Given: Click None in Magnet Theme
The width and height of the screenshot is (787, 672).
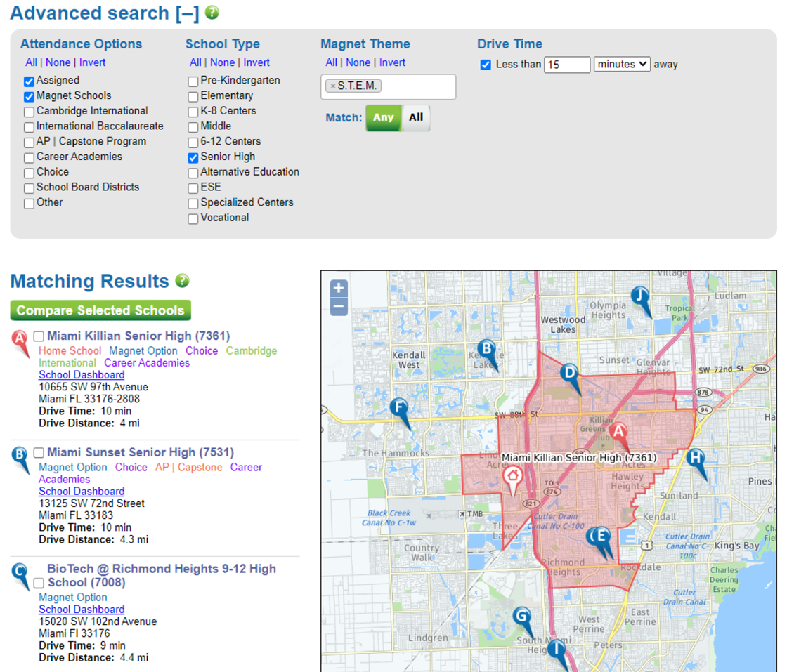Looking at the screenshot, I should point(358,62).
